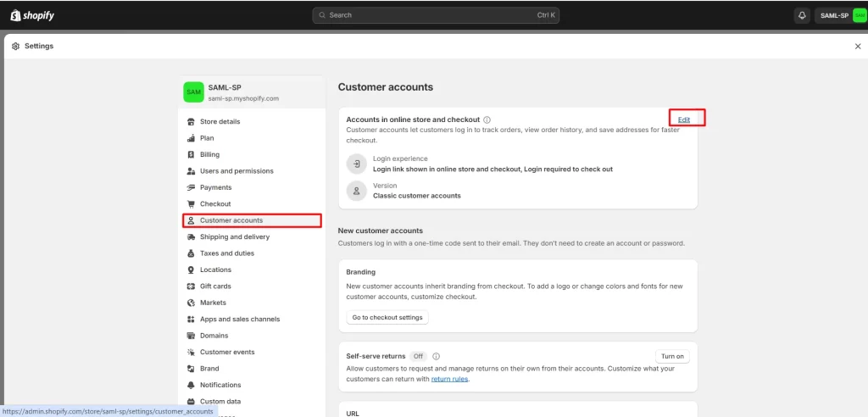Click the Login experience icon
Screen dimensions: 868x417
[357, 164]
